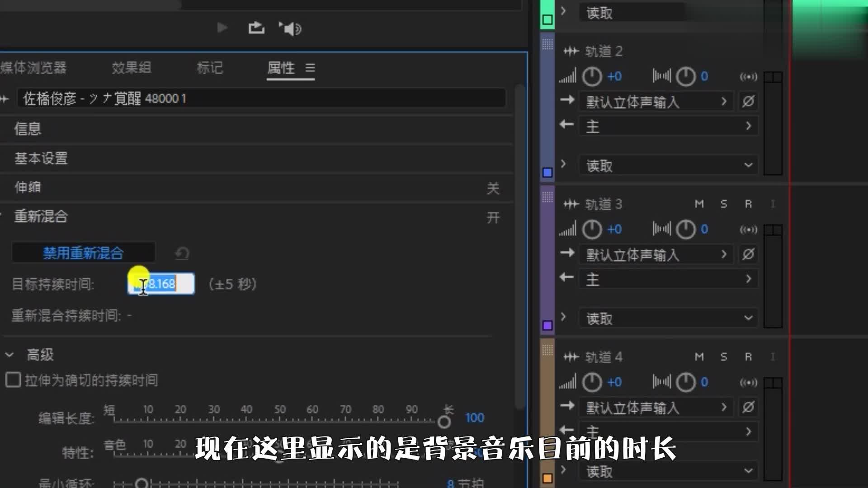Toggle phase invert on 轨道 2

(748, 101)
